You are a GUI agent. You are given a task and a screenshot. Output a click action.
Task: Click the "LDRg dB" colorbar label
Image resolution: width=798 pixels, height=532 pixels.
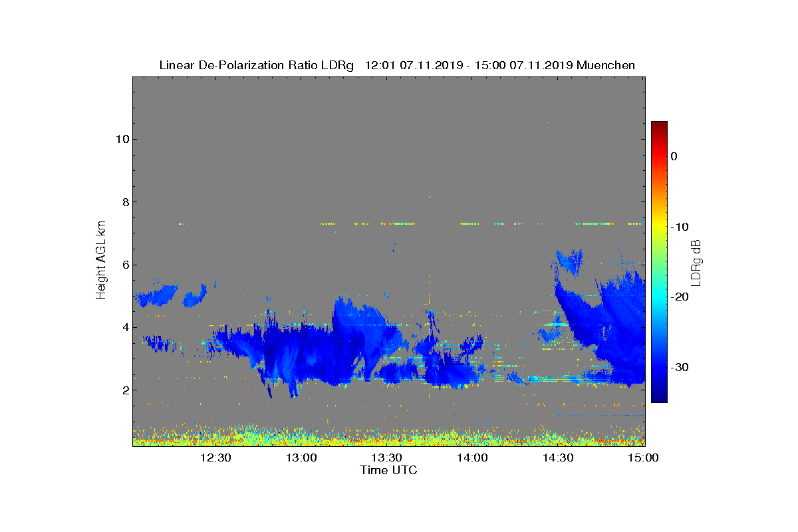pos(696,262)
